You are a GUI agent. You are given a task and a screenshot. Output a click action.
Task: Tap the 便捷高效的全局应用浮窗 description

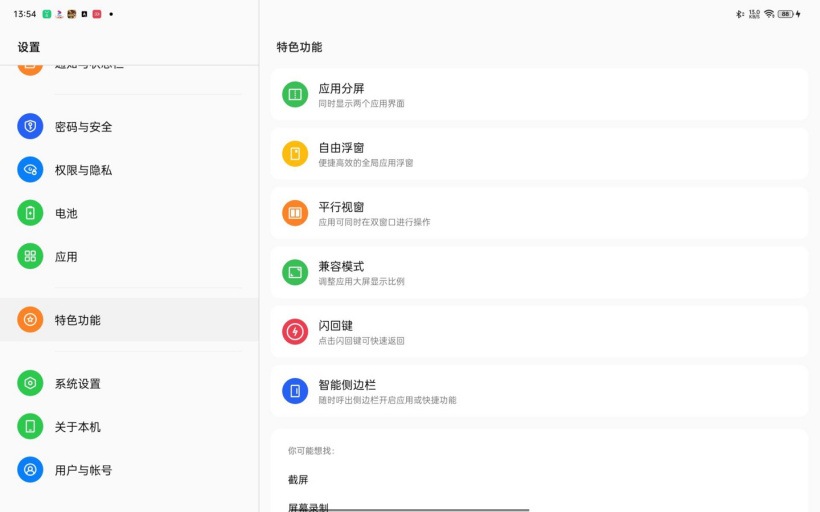(366, 163)
